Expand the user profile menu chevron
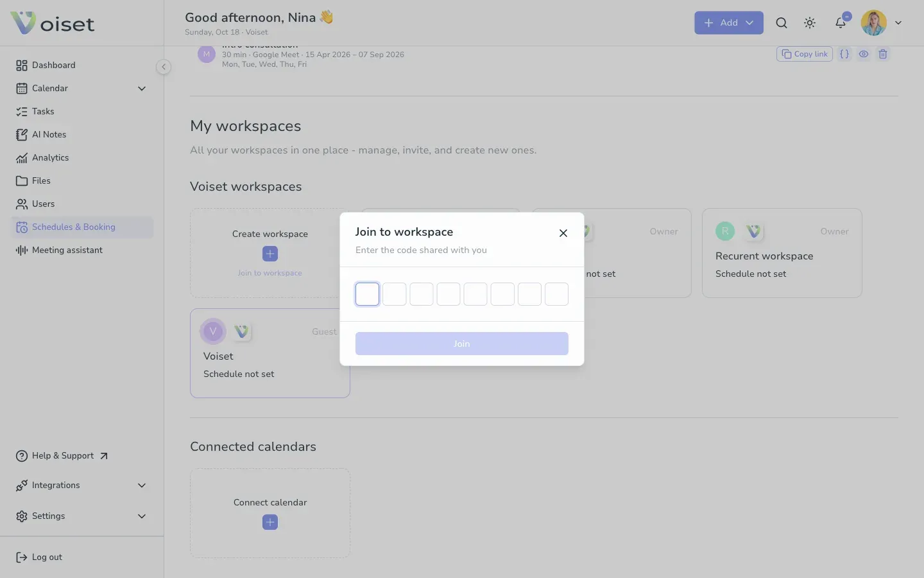 (898, 23)
